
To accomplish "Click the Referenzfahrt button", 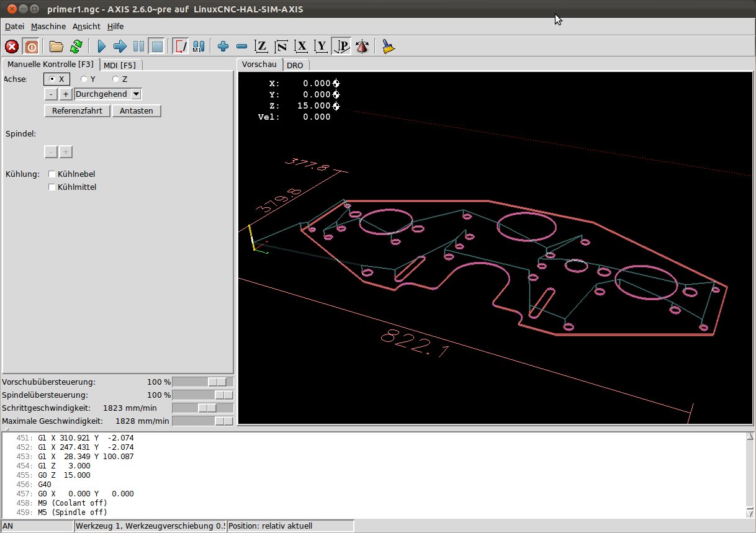I will (x=77, y=111).
